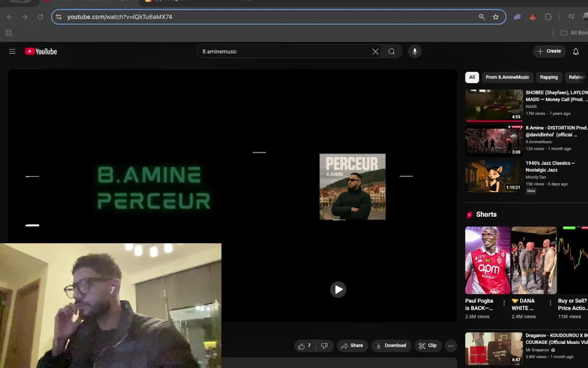Like this video
The height and width of the screenshot is (368, 588).
tap(305, 346)
